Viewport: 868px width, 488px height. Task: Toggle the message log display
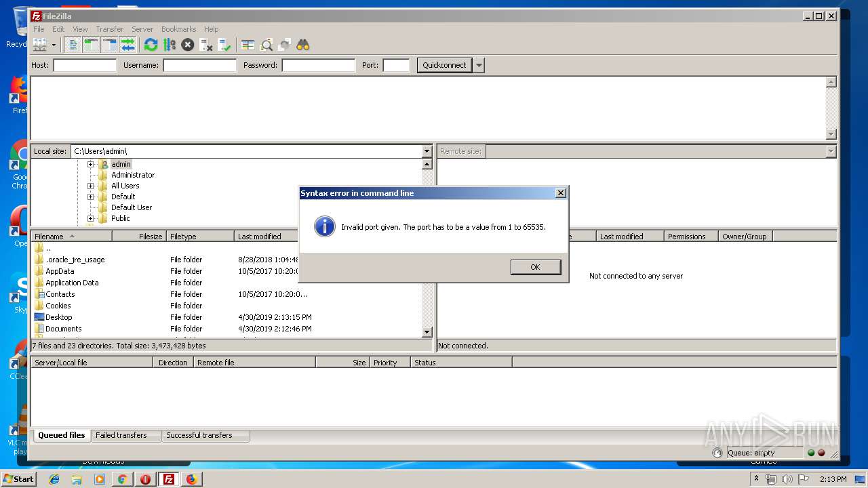73,45
